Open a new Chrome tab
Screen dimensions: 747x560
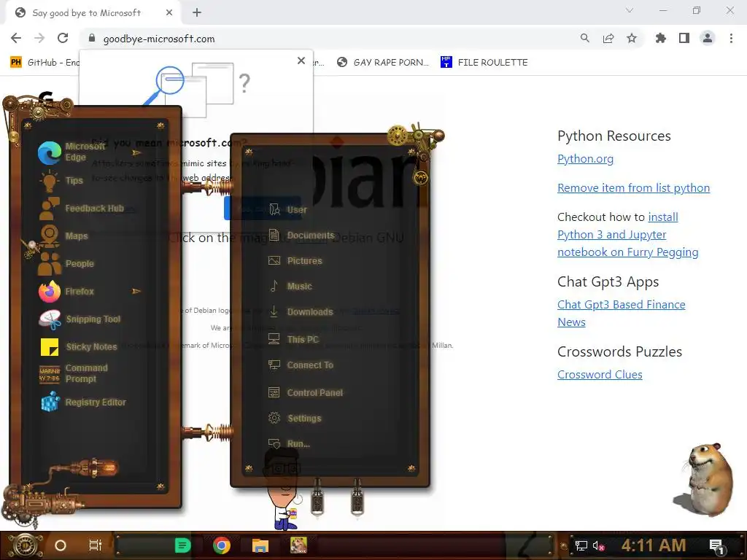point(197,12)
